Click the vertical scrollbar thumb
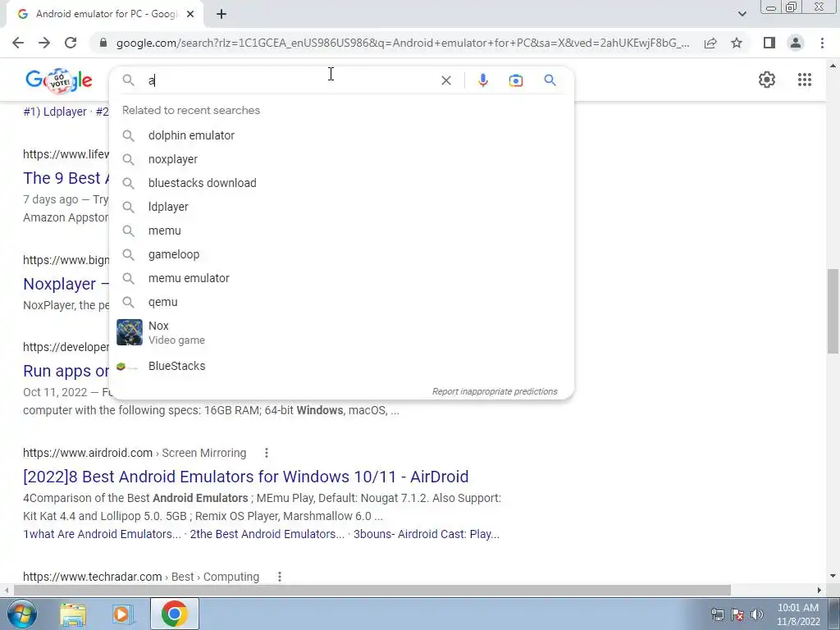This screenshot has height=630, width=840. pyautogui.click(x=833, y=311)
